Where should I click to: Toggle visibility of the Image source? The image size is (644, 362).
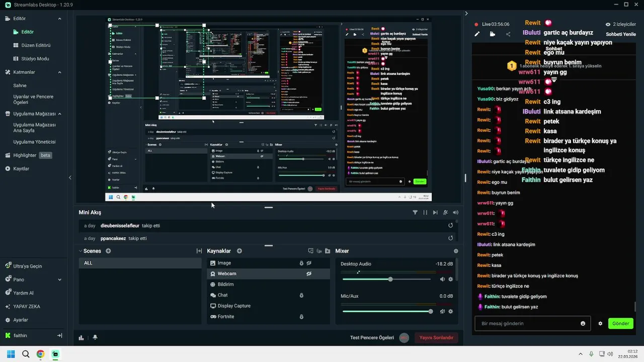[x=309, y=263]
